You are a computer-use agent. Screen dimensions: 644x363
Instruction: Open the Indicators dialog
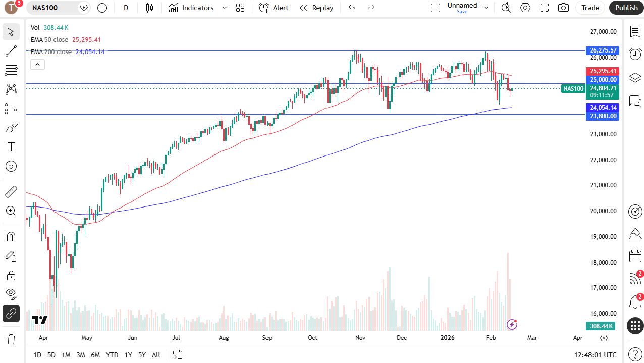pos(191,8)
